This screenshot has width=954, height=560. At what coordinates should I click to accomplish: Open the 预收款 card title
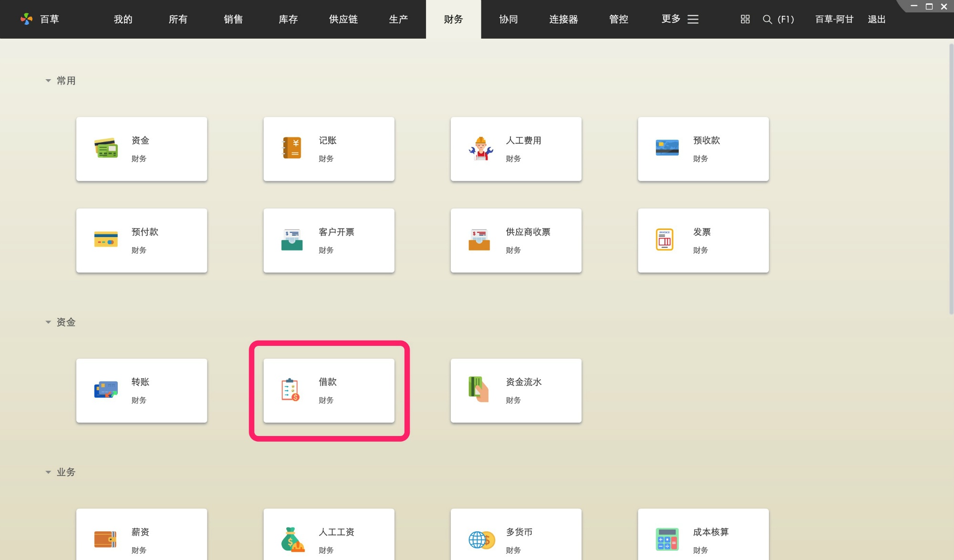click(x=706, y=140)
